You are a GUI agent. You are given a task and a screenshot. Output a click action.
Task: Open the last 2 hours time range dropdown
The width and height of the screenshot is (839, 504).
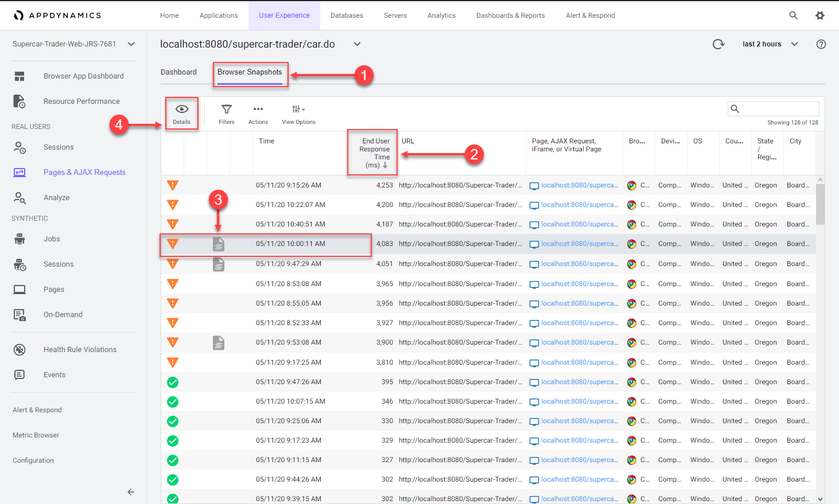point(770,44)
